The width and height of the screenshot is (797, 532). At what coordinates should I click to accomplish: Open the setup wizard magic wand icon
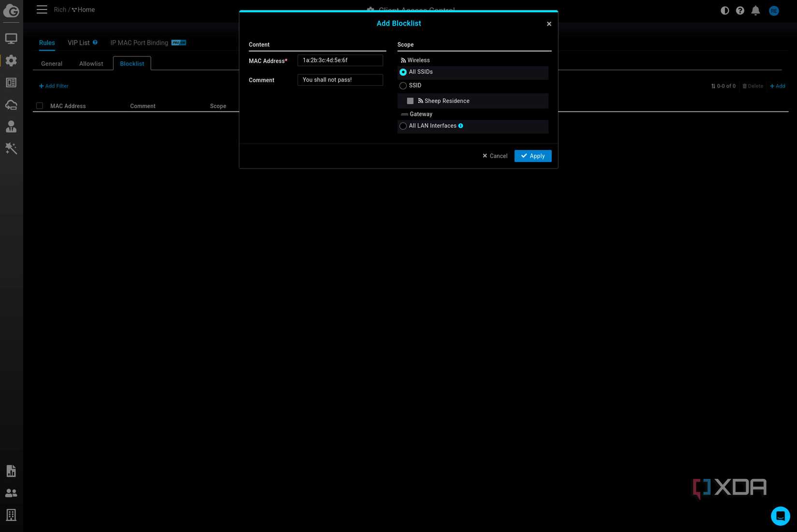[12, 149]
